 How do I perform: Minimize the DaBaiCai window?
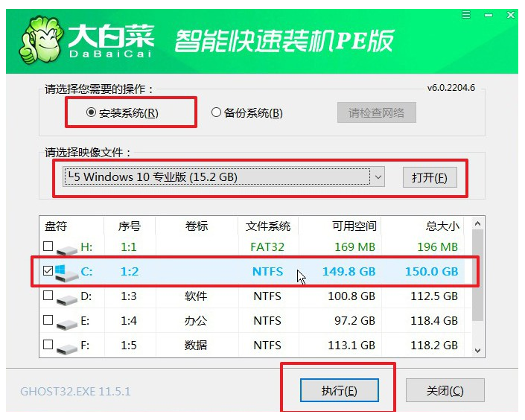point(489,16)
